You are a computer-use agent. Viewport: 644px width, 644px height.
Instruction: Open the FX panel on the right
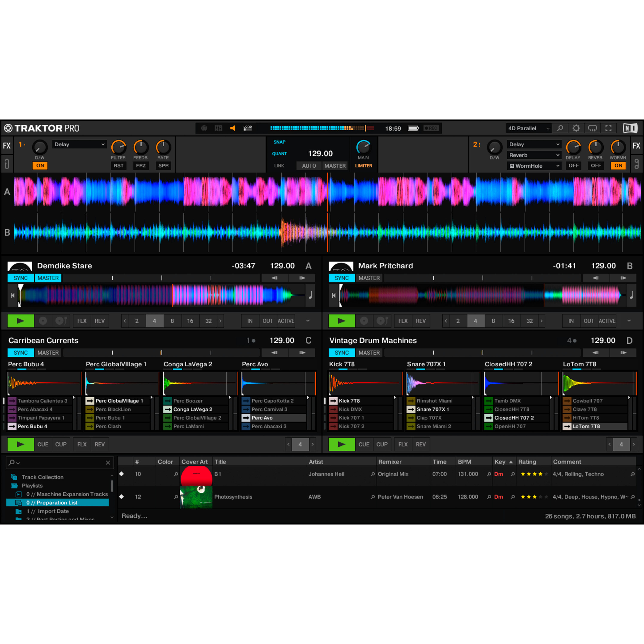point(636,146)
